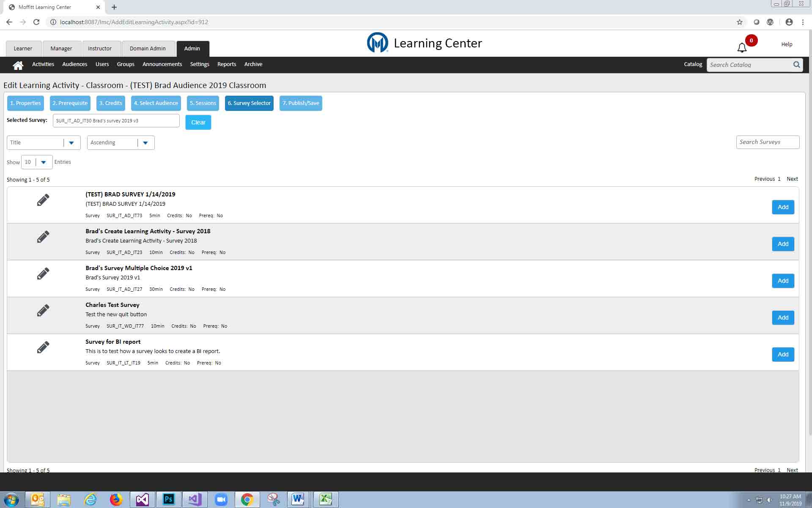The image size is (812, 508).
Task: Clear the selected survey
Action: (198, 122)
